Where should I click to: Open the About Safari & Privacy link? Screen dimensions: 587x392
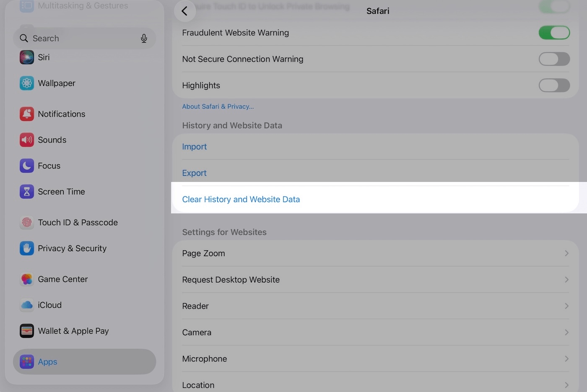[x=218, y=106]
